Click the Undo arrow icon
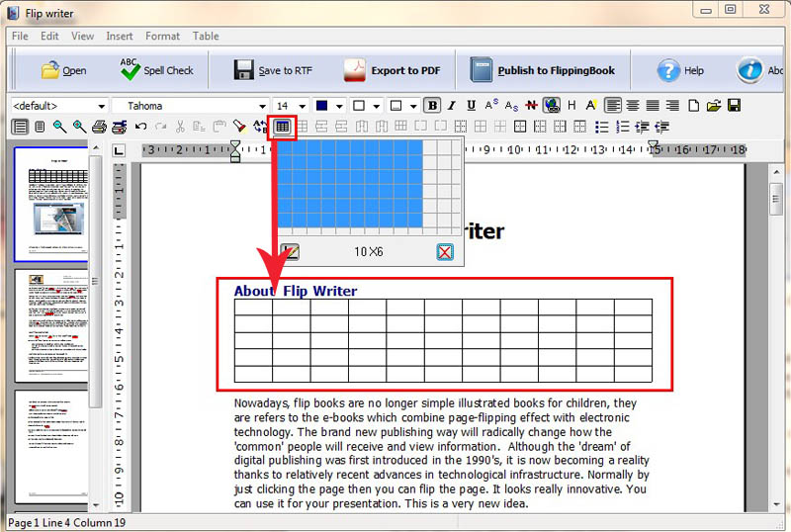Viewport: 791px width, 532px height. point(141,127)
